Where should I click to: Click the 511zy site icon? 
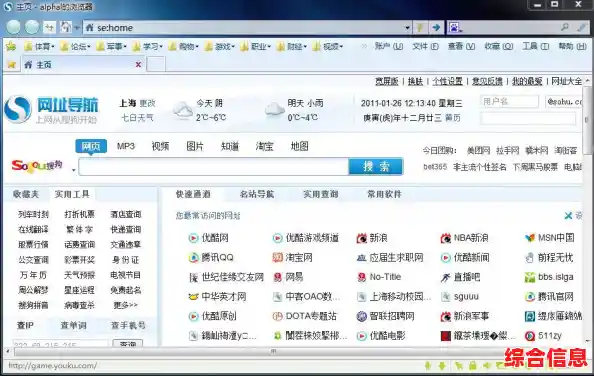[x=530, y=335]
